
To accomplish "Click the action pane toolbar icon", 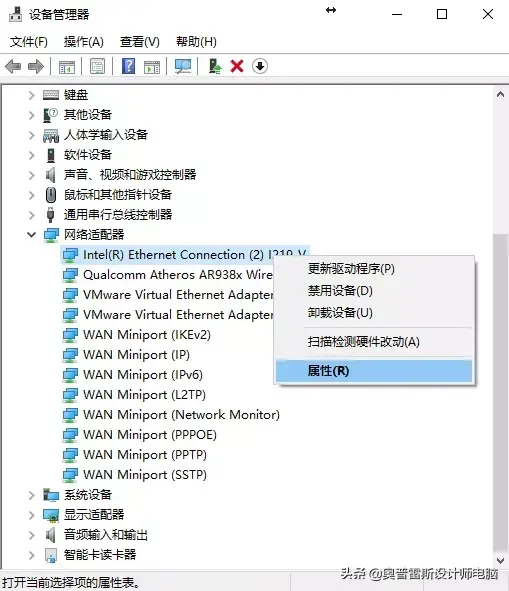I will (152, 67).
